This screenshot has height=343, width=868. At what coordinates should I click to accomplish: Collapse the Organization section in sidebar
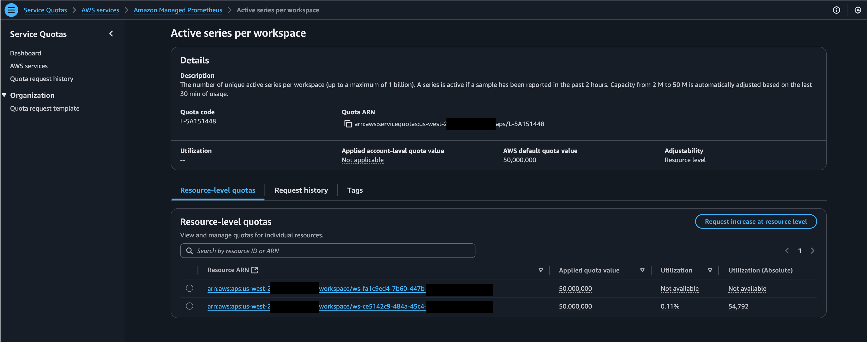coord(4,95)
